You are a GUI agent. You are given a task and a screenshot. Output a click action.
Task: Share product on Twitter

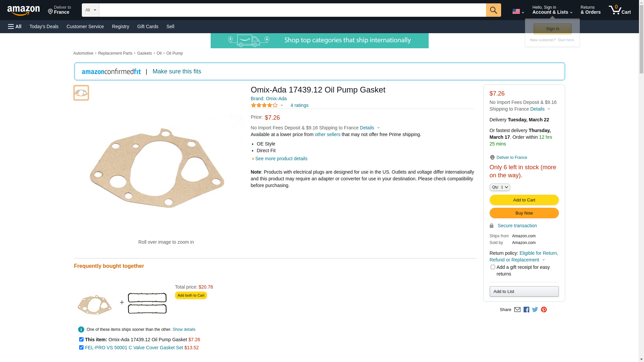tap(535, 310)
